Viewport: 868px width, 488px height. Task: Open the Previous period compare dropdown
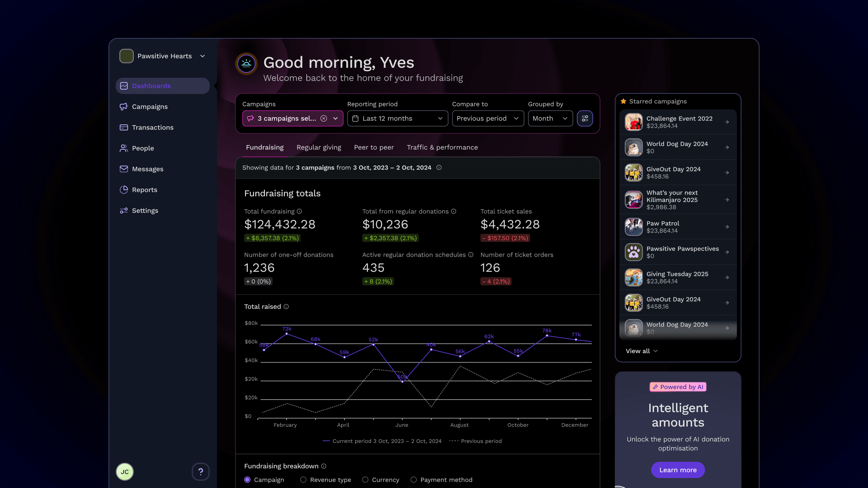tap(488, 118)
